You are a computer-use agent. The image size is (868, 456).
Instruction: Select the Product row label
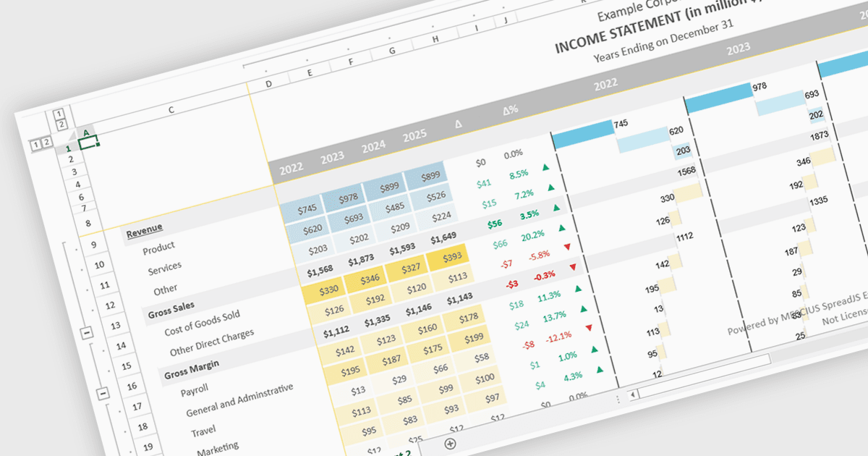tap(159, 249)
